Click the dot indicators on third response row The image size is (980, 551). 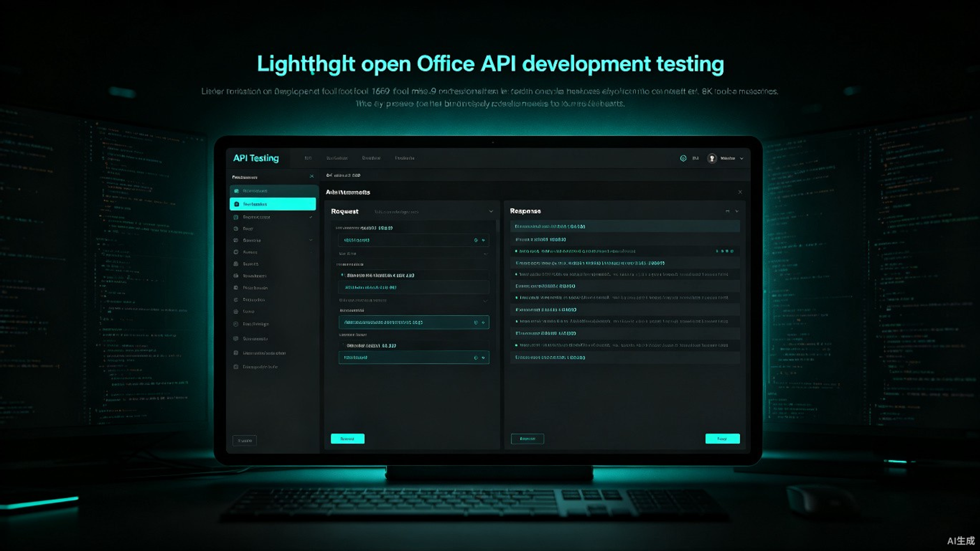click(x=725, y=251)
